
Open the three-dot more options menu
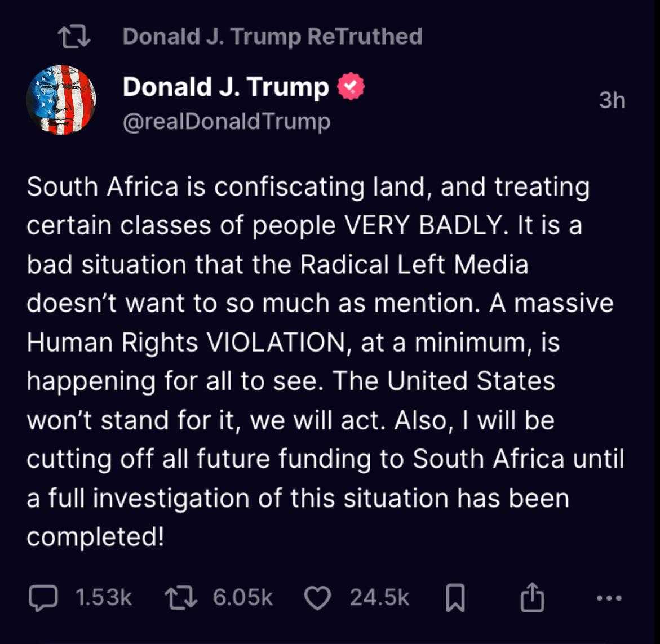point(609,598)
